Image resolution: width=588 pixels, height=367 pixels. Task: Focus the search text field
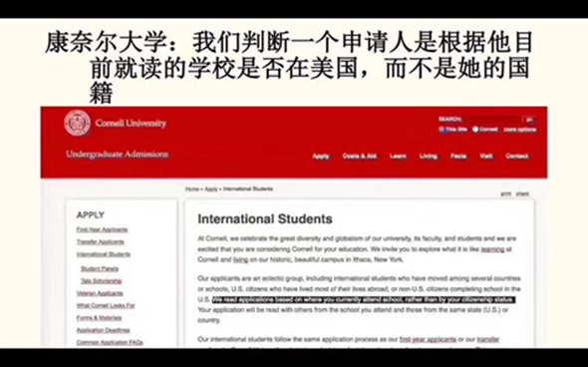(492, 120)
